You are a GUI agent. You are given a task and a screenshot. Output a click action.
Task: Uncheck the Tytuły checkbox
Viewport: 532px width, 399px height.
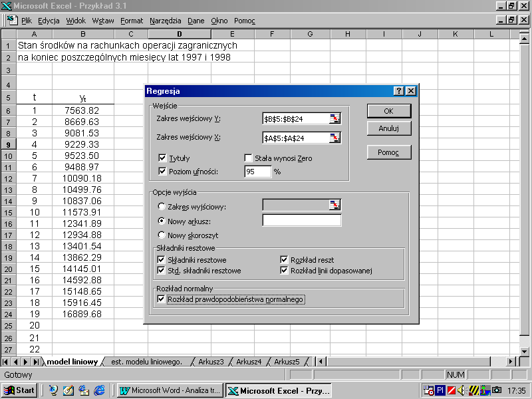coord(162,158)
